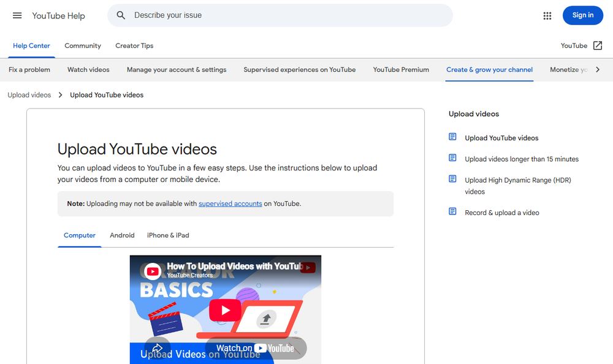The width and height of the screenshot is (613, 364).
Task: Click YouTube Creators channel name on video
Action: coord(190,275)
